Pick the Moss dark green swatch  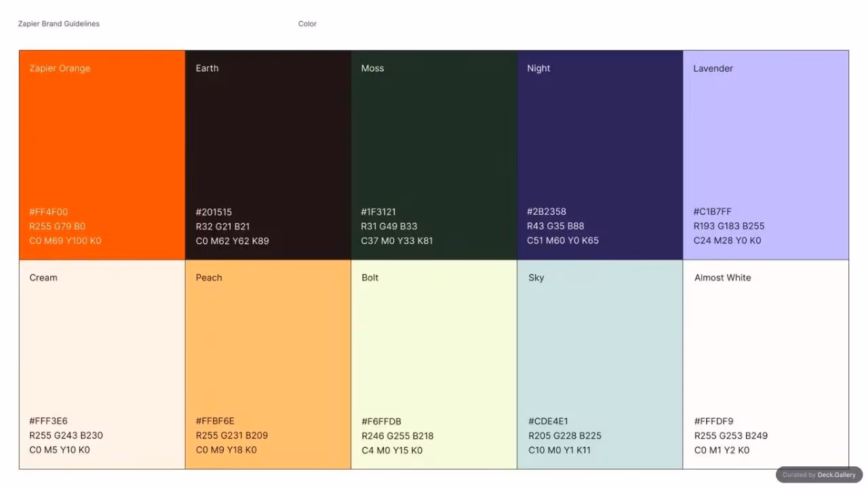pos(434,155)
